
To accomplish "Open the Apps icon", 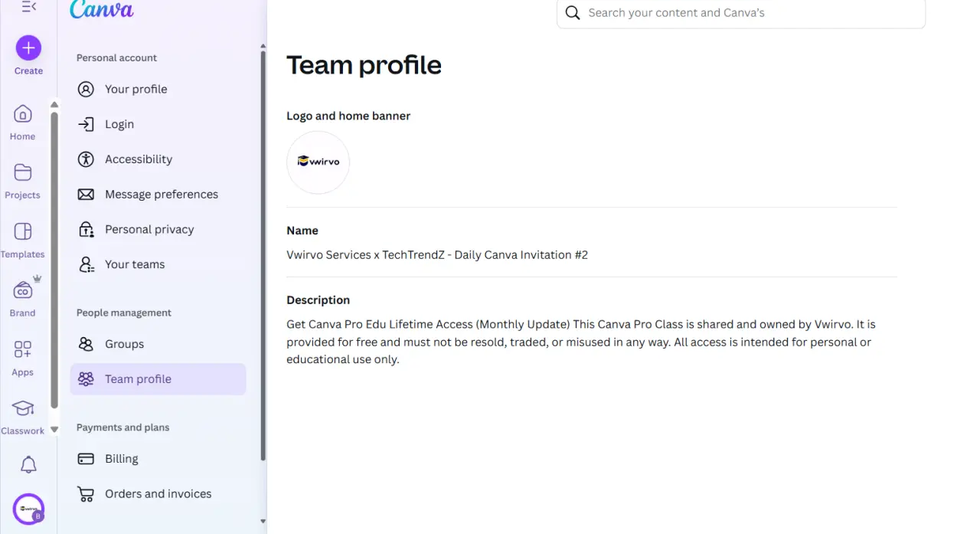I will (x=22, y=349).
